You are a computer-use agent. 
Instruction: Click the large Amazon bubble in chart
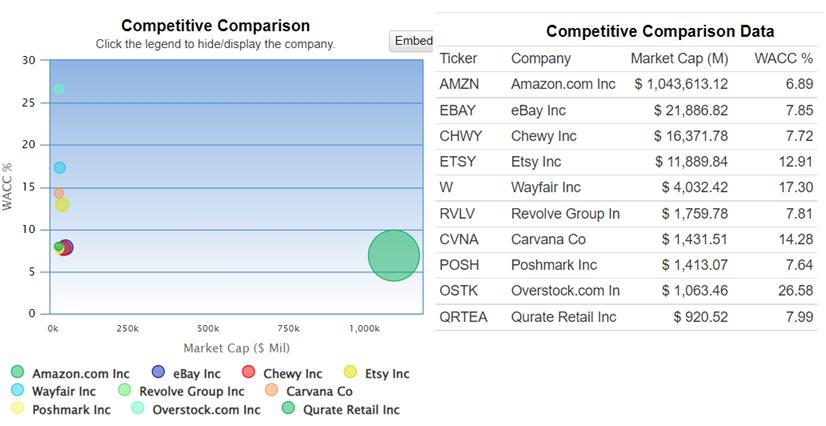[x=393, y=256]
